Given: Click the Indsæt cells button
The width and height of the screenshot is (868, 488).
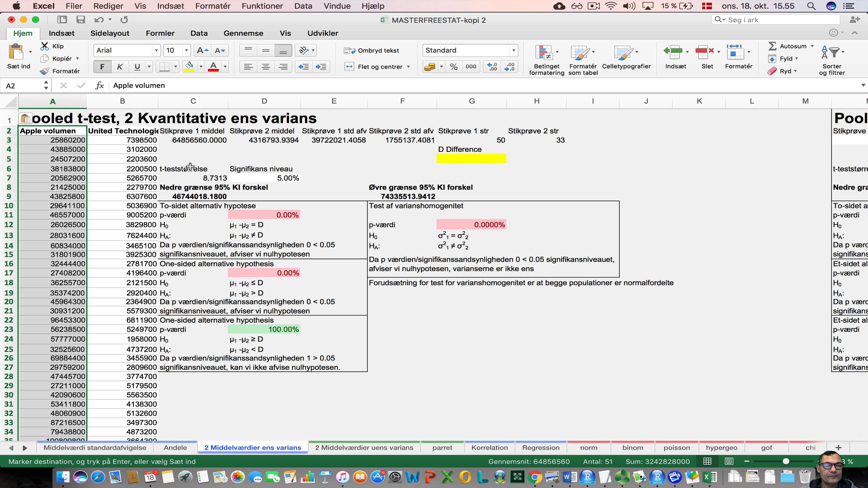Looking at the screenshot, I should click(x=675, y=57).
